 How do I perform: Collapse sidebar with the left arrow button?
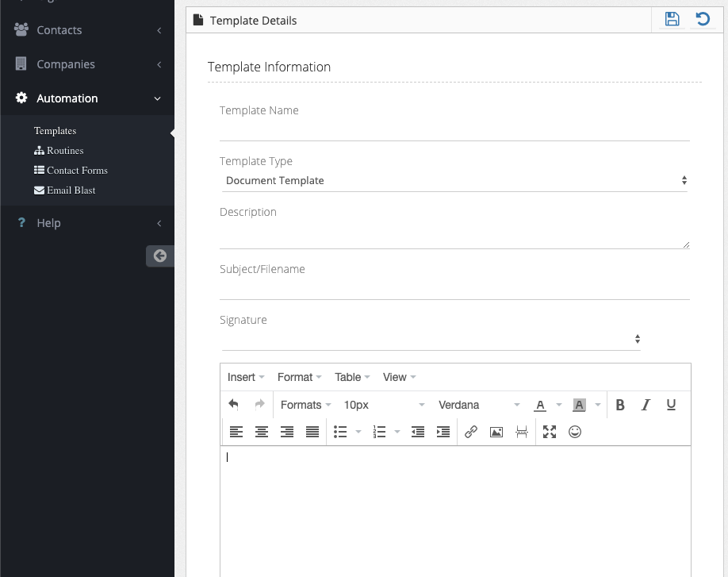click(159, 256)
